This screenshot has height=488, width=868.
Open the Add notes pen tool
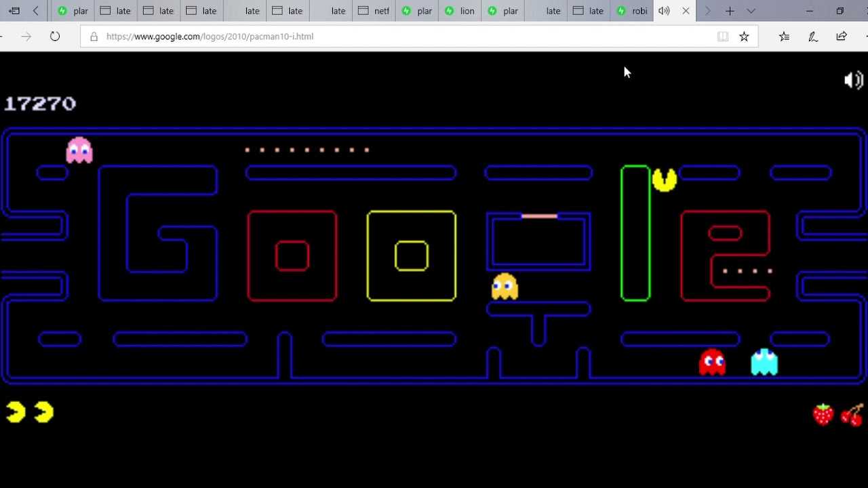tap(813, 37)
